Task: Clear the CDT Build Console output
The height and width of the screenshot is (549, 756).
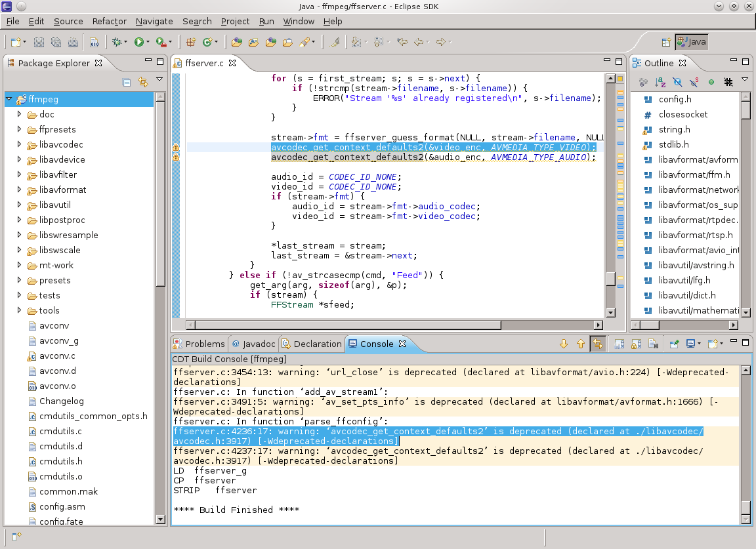Action: tap(652, 343)
